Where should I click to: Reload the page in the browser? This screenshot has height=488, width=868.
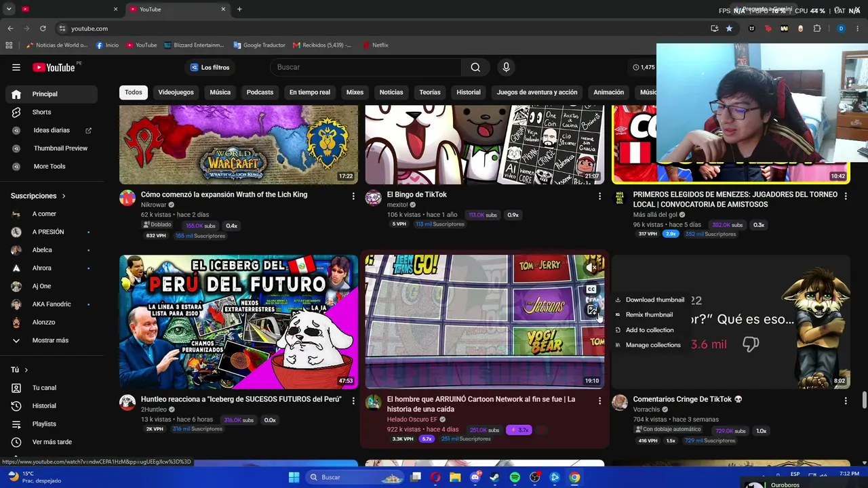click(43, 28)
